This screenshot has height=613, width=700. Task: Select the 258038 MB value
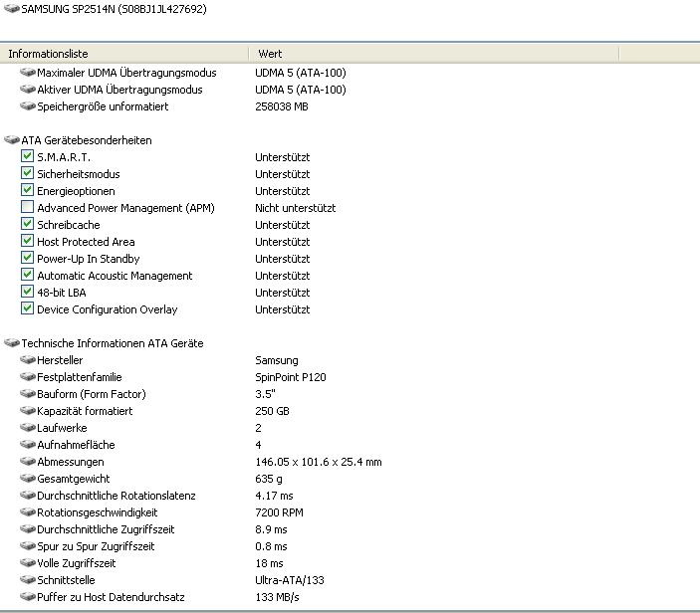[282, 106]
